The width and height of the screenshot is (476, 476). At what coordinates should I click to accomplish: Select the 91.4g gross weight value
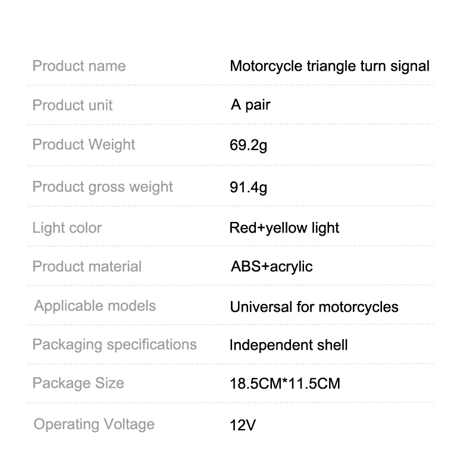pos(249,188)
